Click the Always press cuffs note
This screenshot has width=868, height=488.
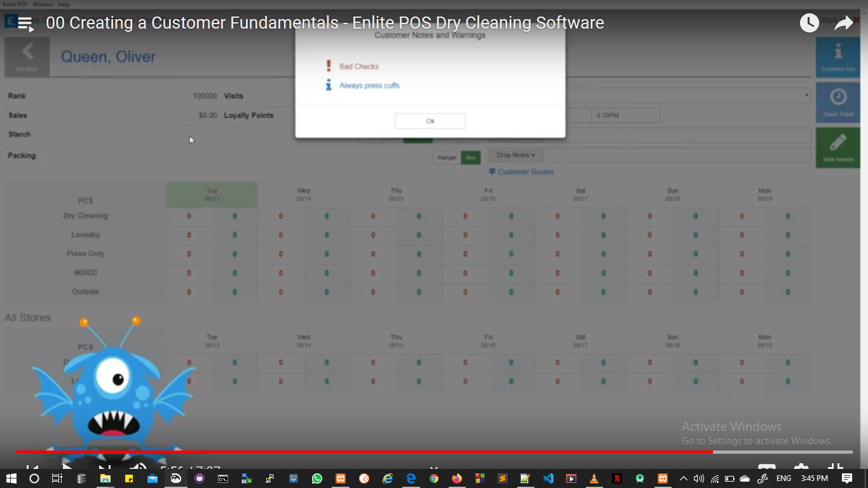369,85
